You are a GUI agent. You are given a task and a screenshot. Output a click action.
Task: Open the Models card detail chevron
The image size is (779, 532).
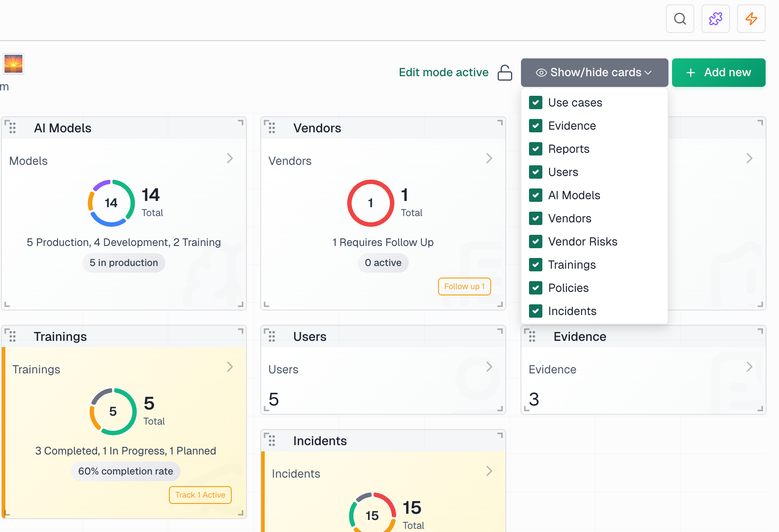tap(230, 158)
